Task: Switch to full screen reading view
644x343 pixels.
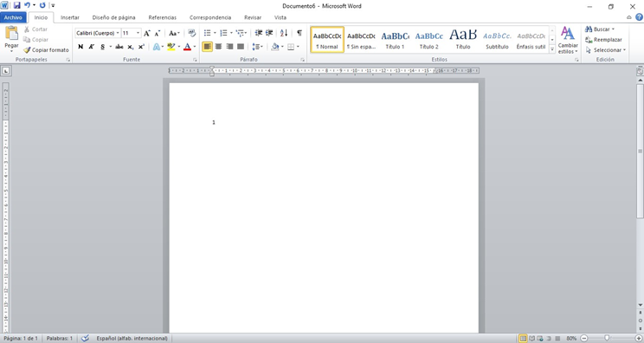Action: coord(531,339)
